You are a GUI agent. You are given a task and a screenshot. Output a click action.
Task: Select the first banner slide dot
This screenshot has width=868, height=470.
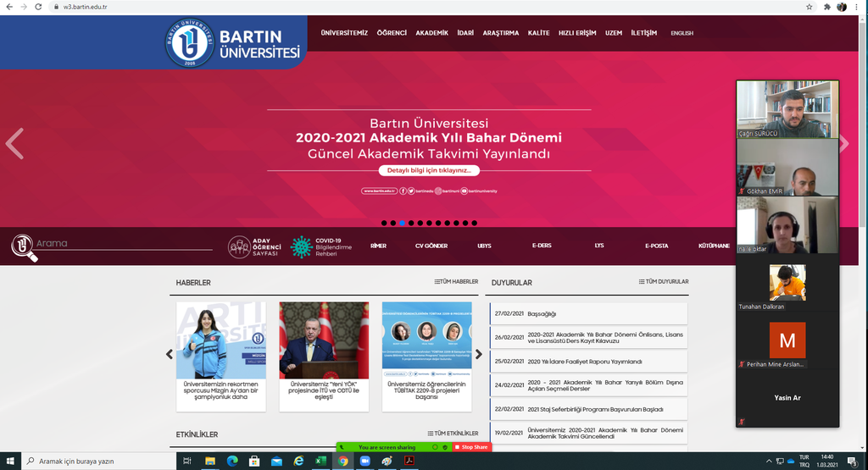click(384, 223)
